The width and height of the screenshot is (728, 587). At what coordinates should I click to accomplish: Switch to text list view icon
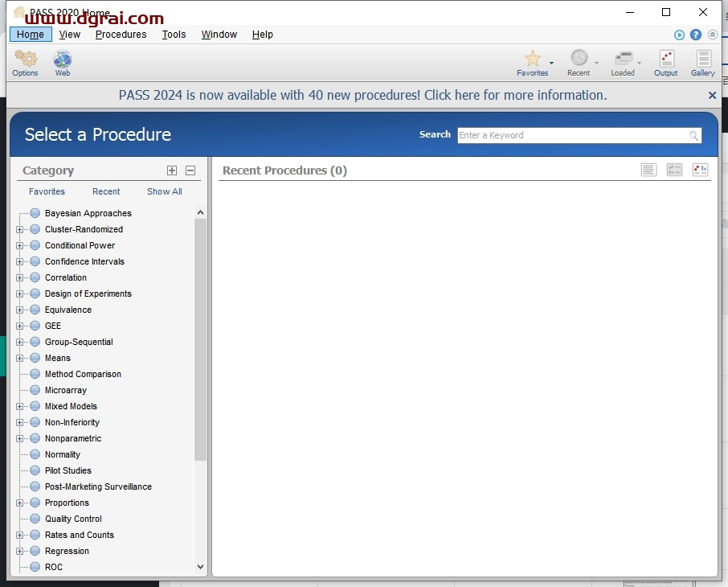[x=648, y=170]
